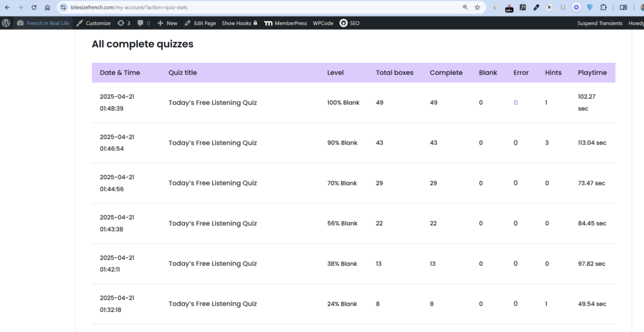The image size is (644, 332).
Task: Click the Error column header
Action: point(521,73)
